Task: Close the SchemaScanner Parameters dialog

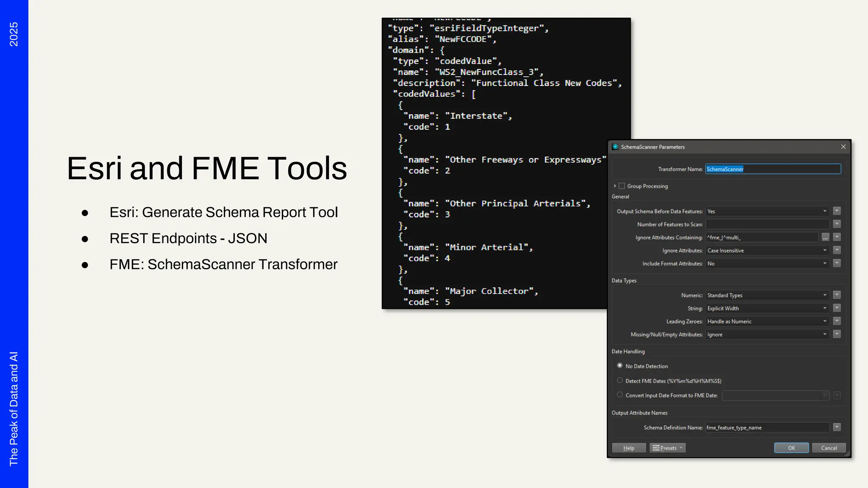Action: [x=843, y=147]
